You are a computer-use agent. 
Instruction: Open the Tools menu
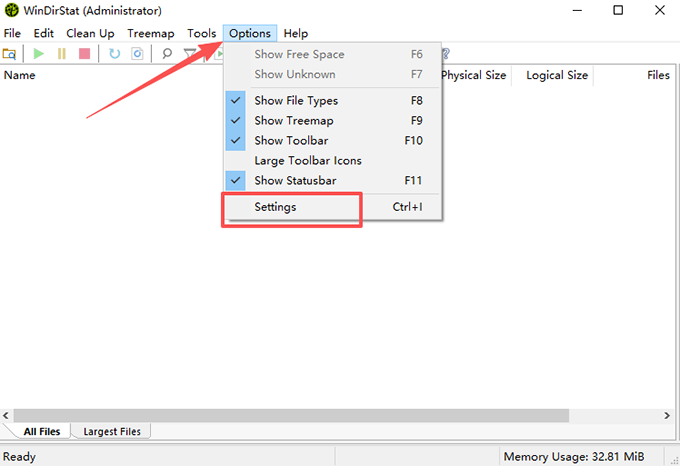(202, 33)
